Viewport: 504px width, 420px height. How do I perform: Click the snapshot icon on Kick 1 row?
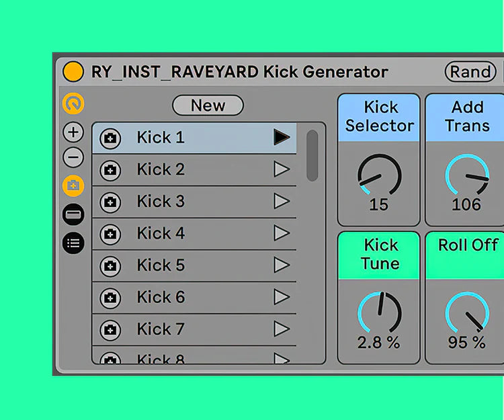(x=110, y=138)
